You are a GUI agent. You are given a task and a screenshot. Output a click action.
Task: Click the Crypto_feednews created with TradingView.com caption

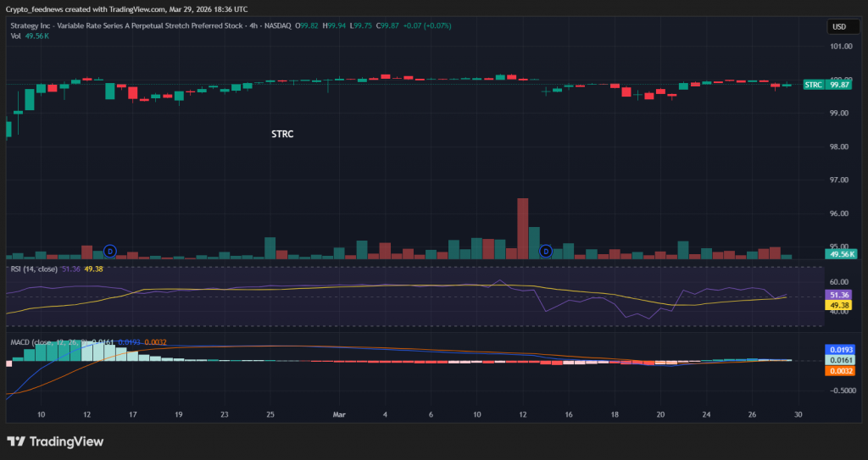127,9
